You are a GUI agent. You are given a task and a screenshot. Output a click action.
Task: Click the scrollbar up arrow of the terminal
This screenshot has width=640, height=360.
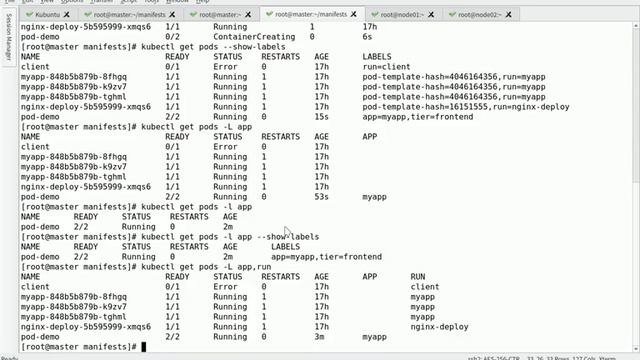[x=636, y=26]
